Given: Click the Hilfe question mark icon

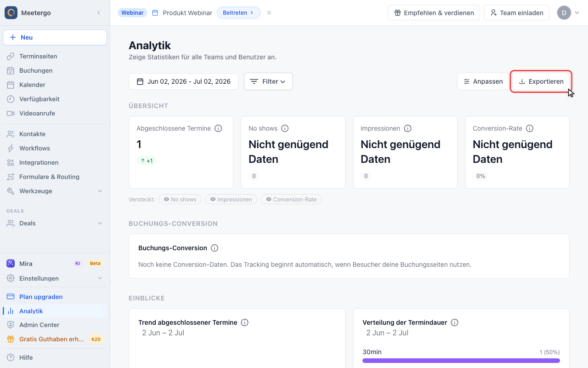Looking at the screenshot, I should pos(11,357).
